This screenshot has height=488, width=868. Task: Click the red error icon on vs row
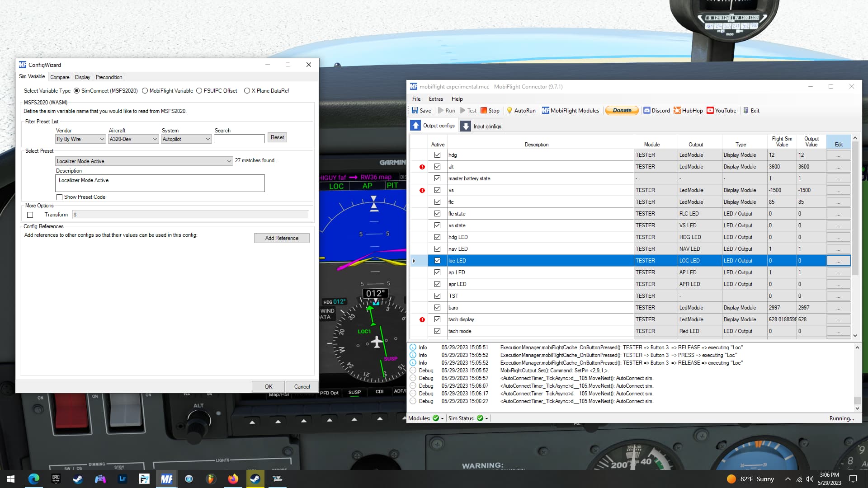coord(422,190)
